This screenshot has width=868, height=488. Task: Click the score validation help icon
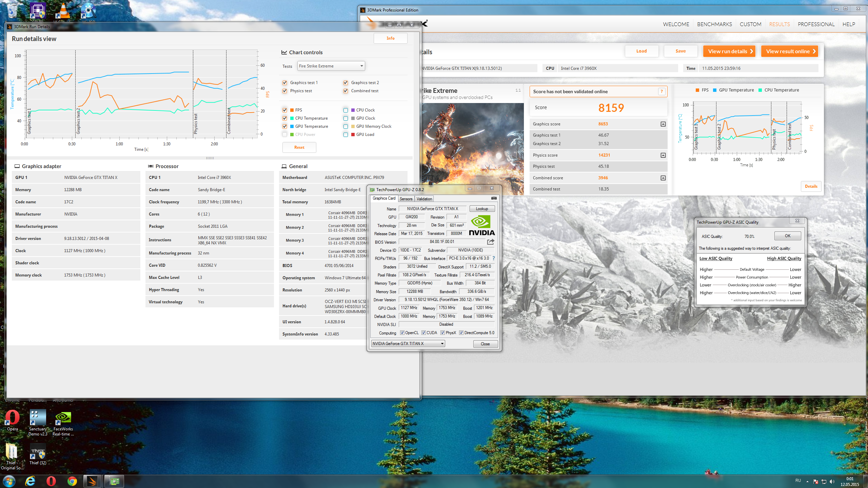click(662, 91)
